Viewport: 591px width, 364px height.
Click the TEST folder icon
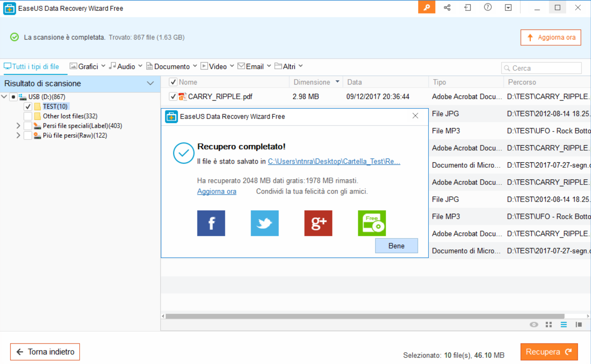coord(38,106)
